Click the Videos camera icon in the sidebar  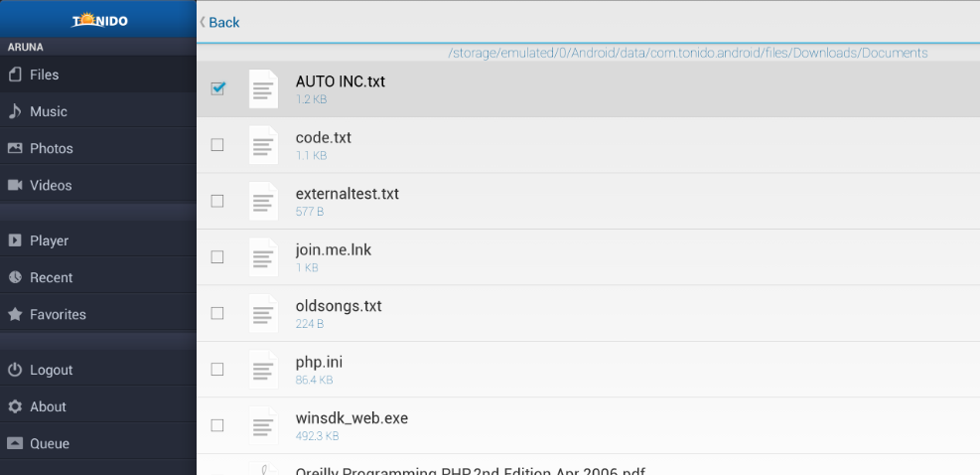pyautogui.click(x=15, y=185)
